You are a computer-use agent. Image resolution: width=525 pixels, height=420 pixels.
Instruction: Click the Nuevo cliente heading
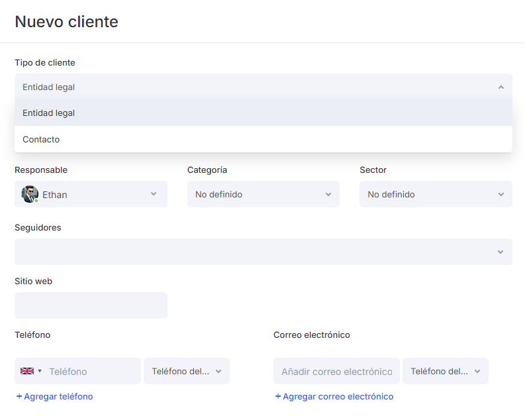67,22
